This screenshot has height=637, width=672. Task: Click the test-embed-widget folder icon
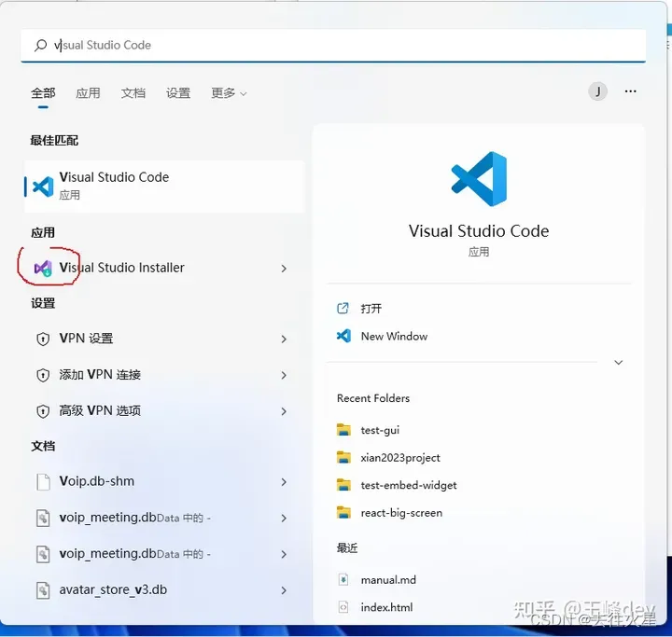(343, 485)
